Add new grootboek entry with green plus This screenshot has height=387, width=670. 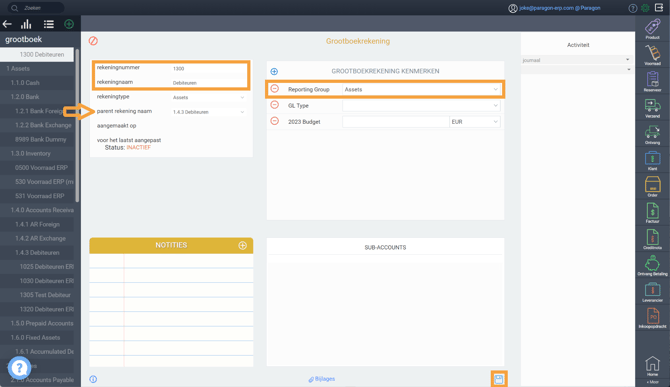(69, 24)
